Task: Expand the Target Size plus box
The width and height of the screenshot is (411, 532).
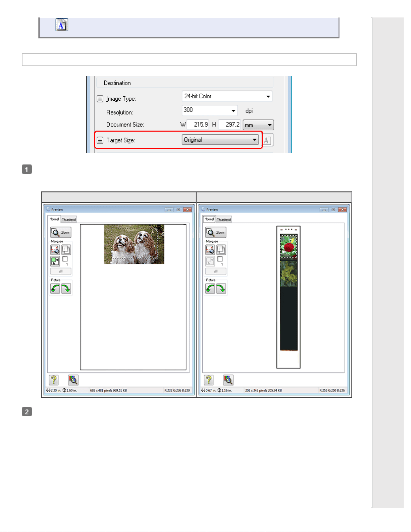Action: (x=100, y=140)
